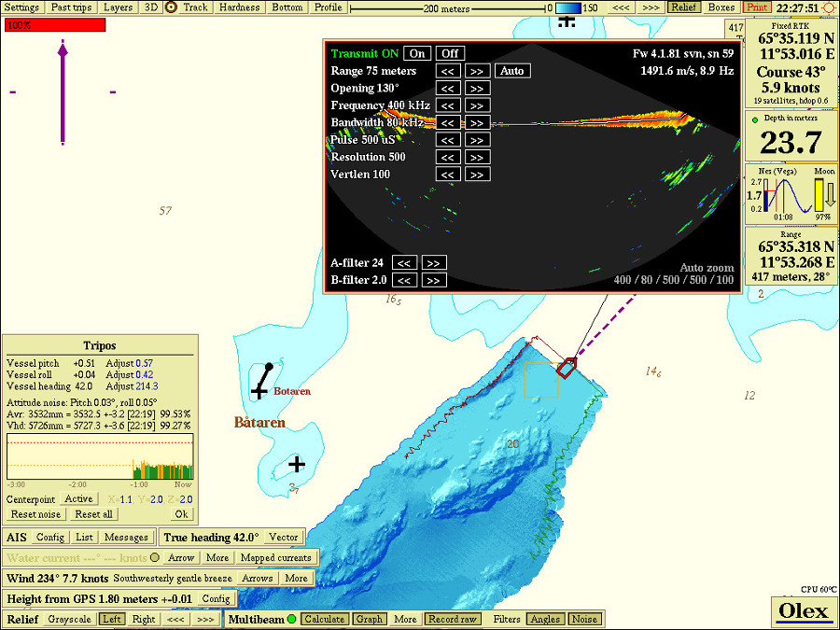This screenshot has width=840, height=630.
Task: Open the Settings menu
Action: pos(21,7)
